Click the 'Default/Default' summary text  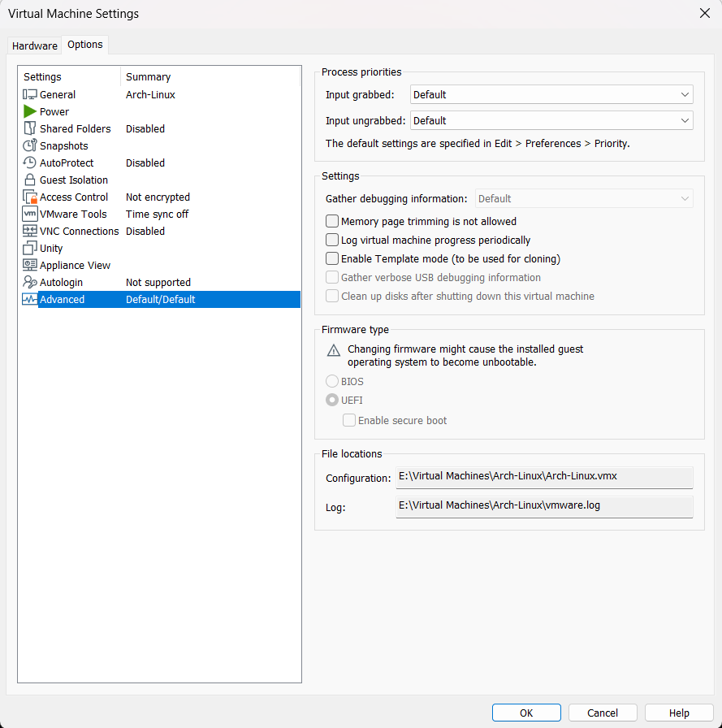(x=160, y=300)
